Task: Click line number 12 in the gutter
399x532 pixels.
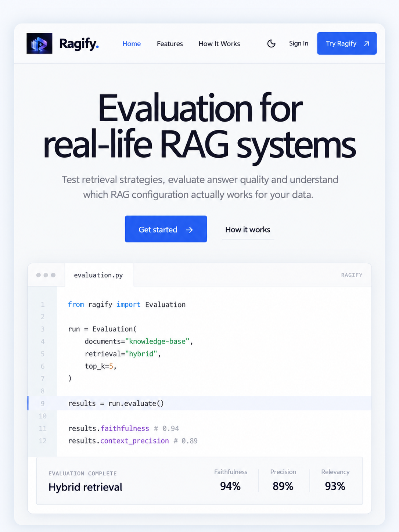Action: pos(43,441)
